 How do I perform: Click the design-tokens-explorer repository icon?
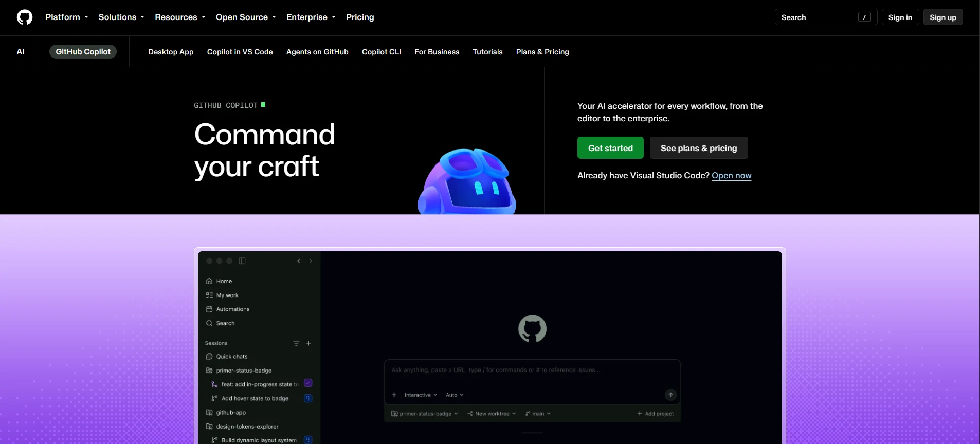click(x=209, y=427)
